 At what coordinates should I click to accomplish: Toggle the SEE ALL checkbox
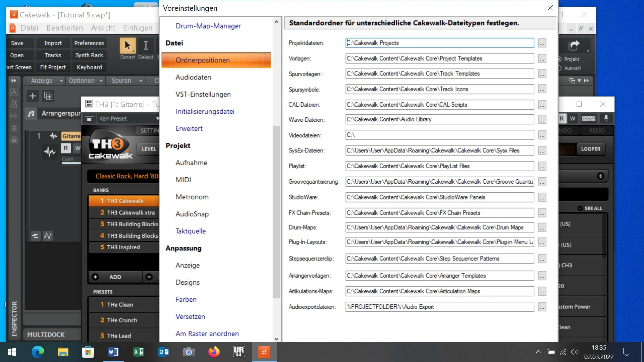pos(580,208)
